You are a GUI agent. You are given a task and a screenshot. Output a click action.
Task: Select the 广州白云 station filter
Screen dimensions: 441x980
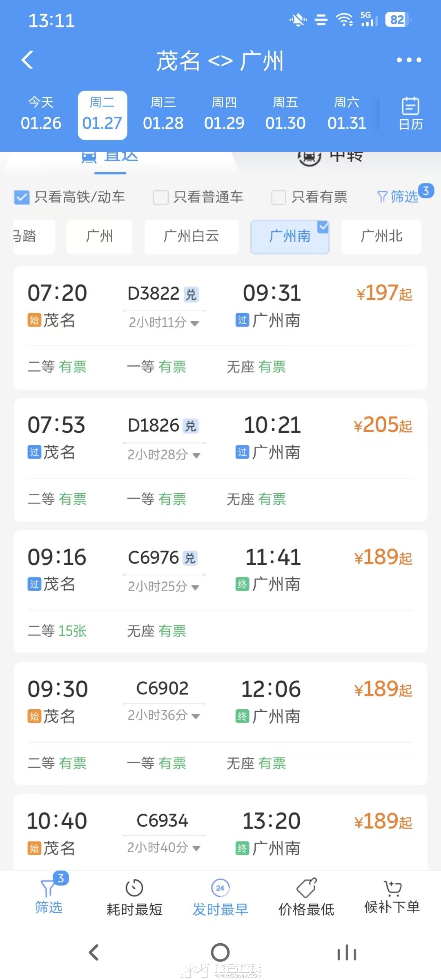[192, 236]
